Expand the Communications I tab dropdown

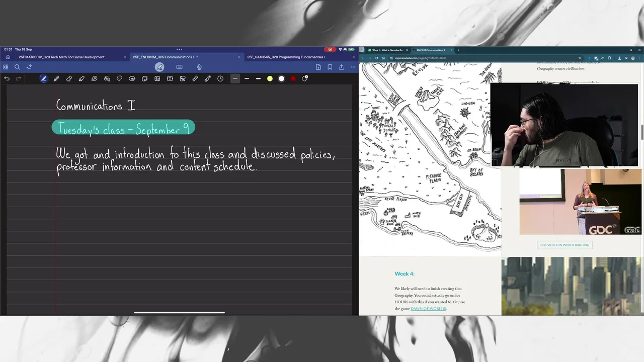click(197, 57)
